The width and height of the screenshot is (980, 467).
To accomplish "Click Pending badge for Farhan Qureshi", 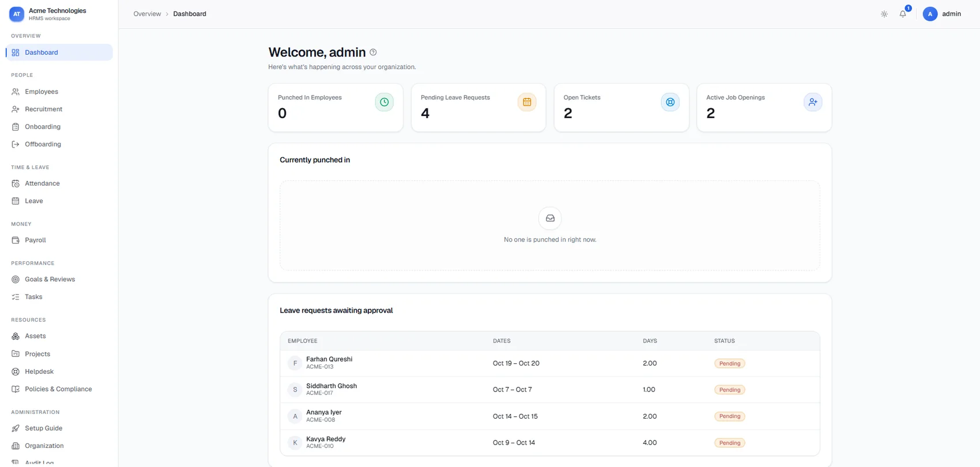I will (x=730, y=364).
